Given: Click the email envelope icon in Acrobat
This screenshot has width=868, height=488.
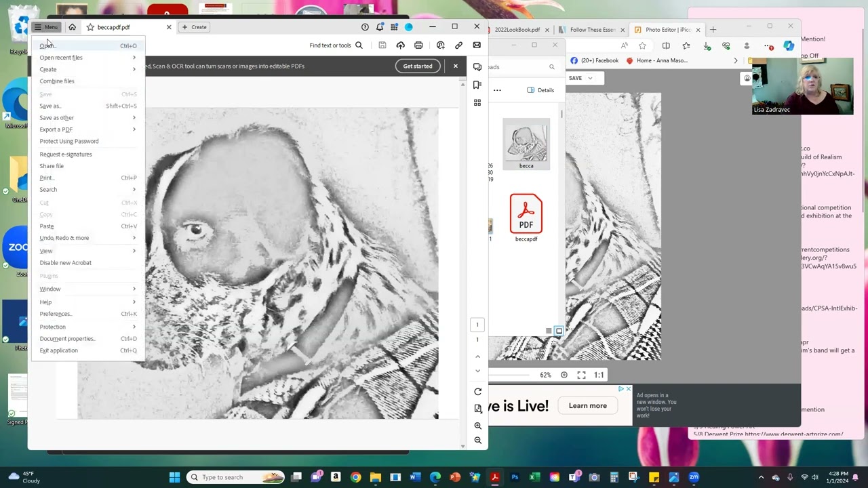Looking at the screenshot, I should (477, 45).
